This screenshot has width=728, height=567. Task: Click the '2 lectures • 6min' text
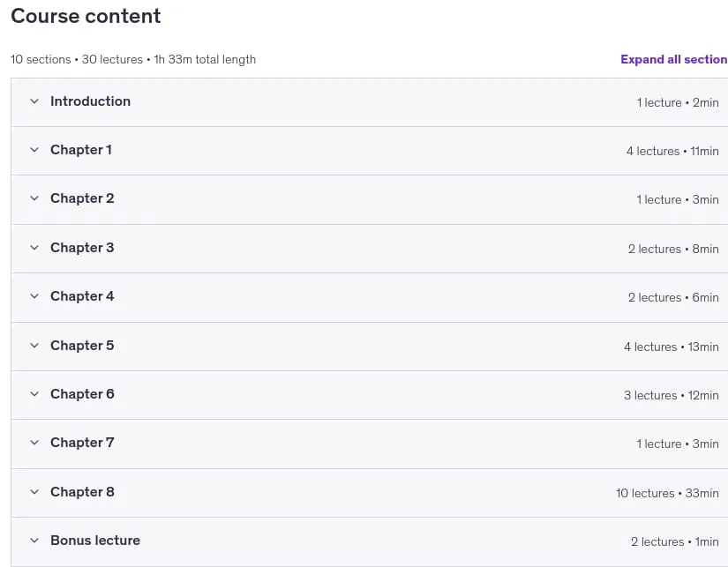[673, 297]
